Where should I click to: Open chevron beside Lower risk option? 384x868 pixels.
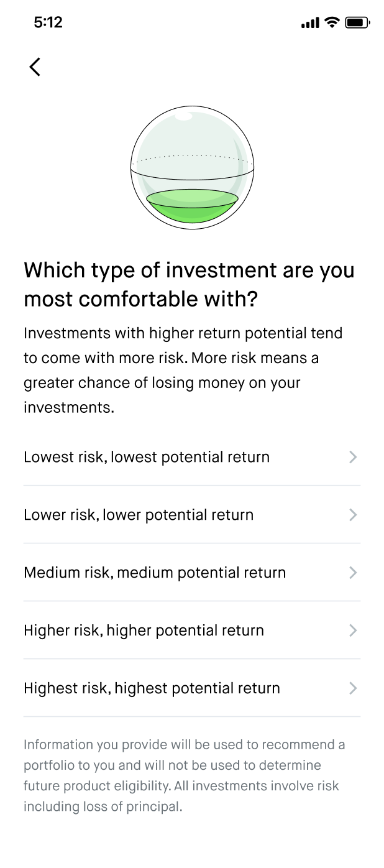coord(353,515)
